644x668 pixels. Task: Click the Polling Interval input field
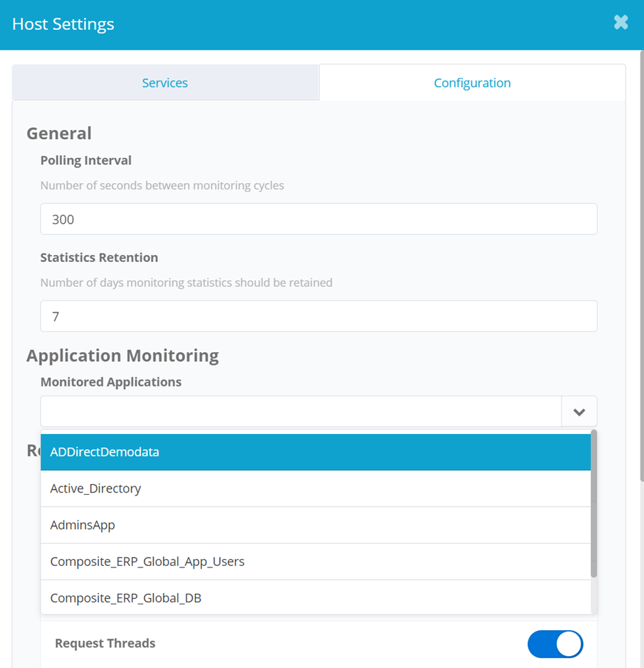[x=319, y=219]
